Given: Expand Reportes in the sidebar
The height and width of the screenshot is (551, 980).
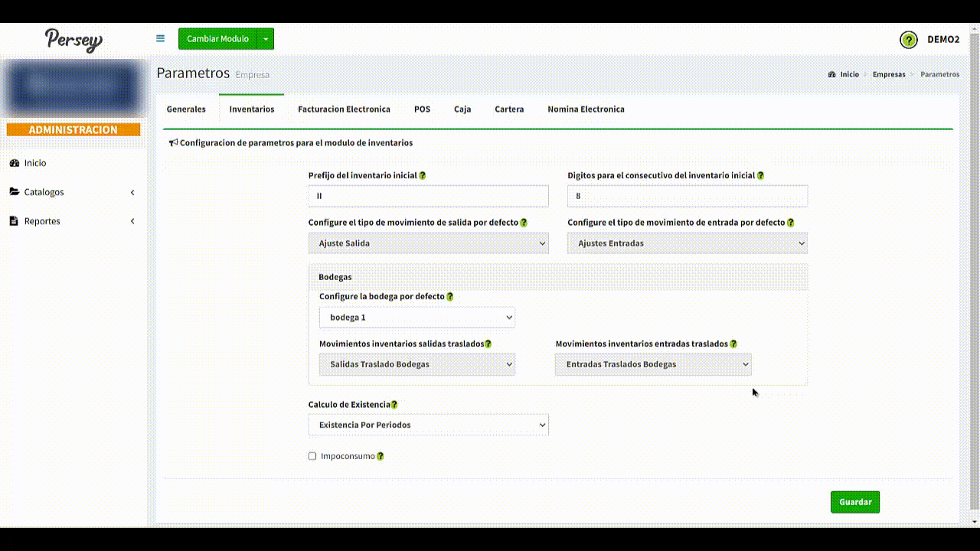Looking at the screenshot, I should coord(73,221).
